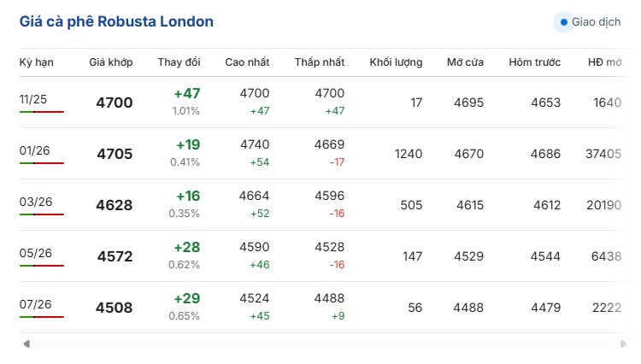The width and height of the screenshot is (641, 364).
Task: Click the +47 change value for 11/25
Action: coord(186,94)
